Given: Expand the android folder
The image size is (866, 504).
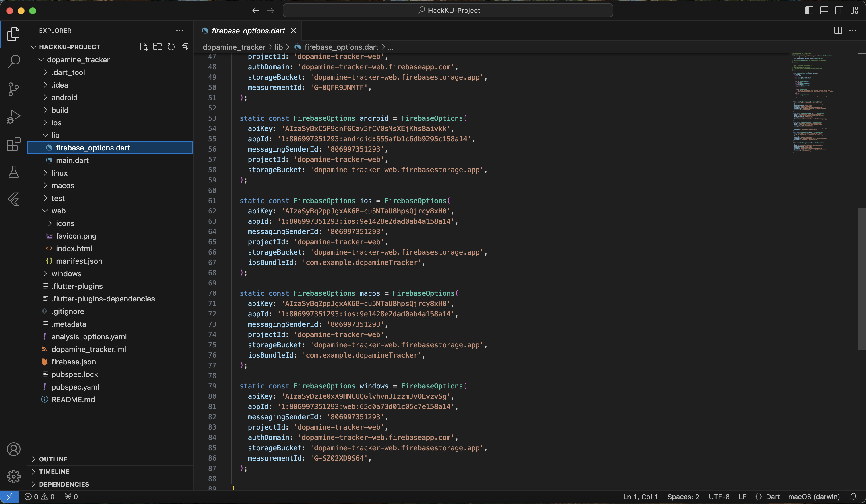Looking at the screenshot, I should click(x=64, y=98).
